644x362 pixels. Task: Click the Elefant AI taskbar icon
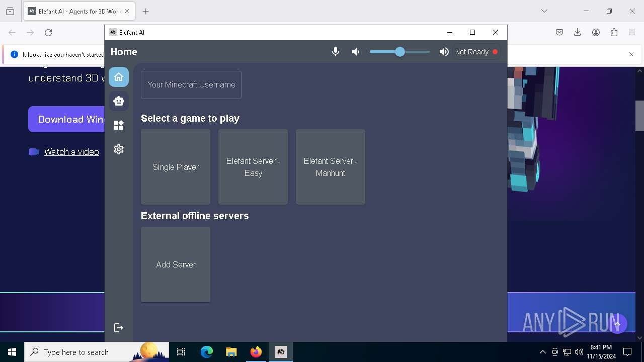coord(281,352)
